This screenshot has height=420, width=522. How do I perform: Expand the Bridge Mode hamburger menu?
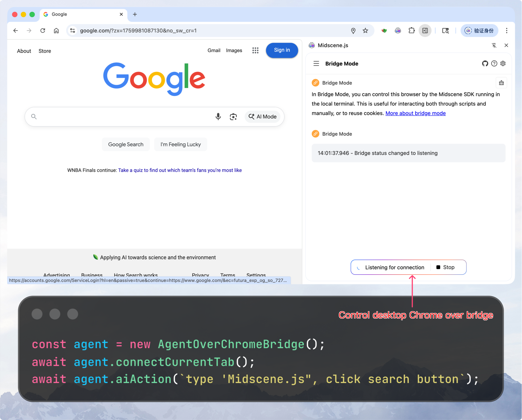pyautogui.click(x=316, y=64)
